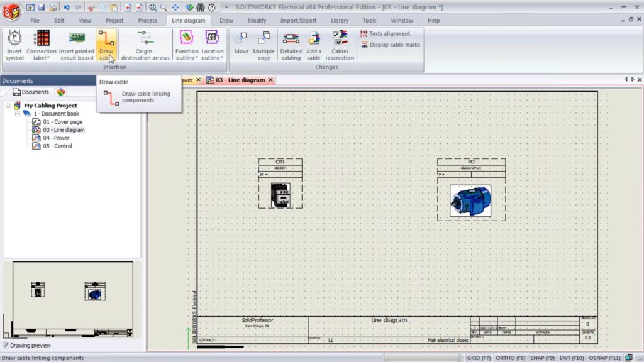Click the SOLIDWORKS Electrical application logo
This screenshot has width=644, height=362.
(11, 12)
